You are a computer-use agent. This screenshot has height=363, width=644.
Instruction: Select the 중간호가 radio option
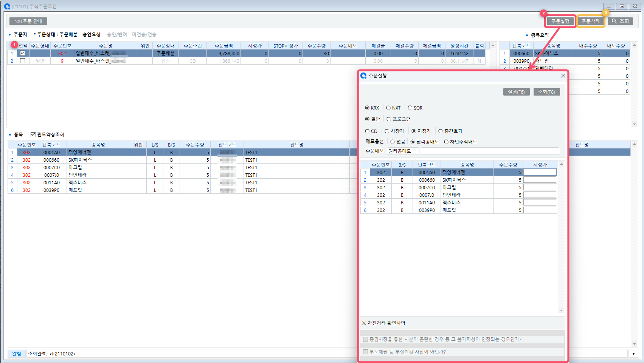tap(441, 131)
